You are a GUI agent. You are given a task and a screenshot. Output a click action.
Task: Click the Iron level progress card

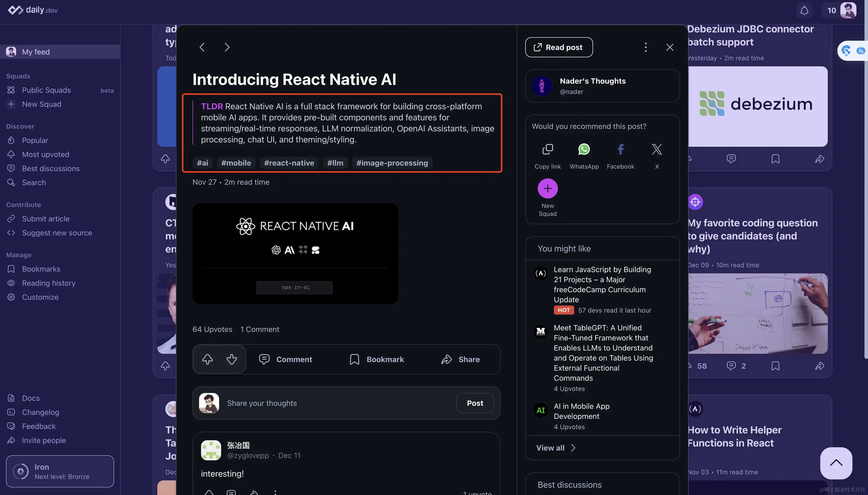[x=60, y=471]
